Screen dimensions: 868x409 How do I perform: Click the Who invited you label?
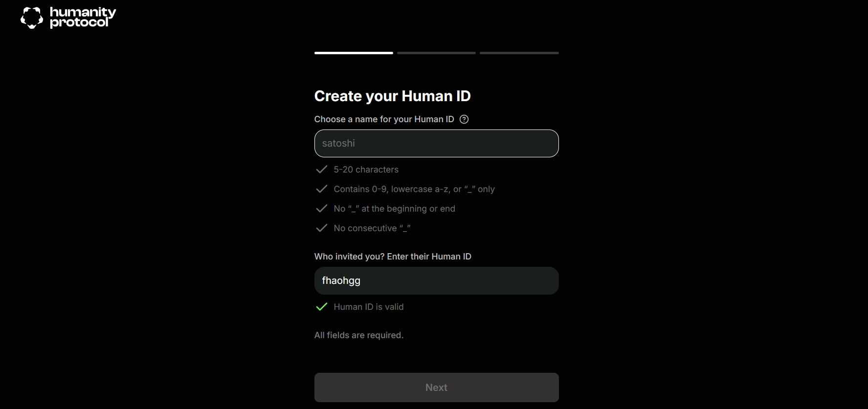[393, 257]
